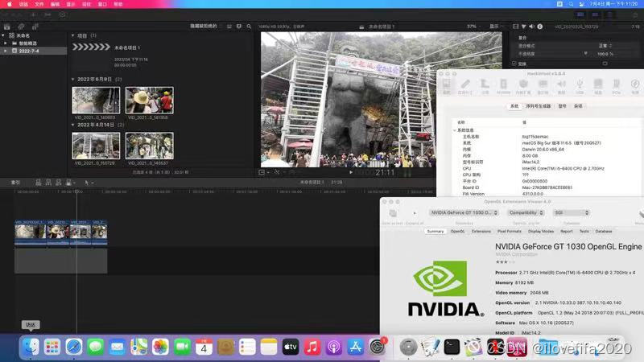644x362 pixels.
Task: Select clip thumbnail VID_2021..0_150537
Action: [150, 146]
